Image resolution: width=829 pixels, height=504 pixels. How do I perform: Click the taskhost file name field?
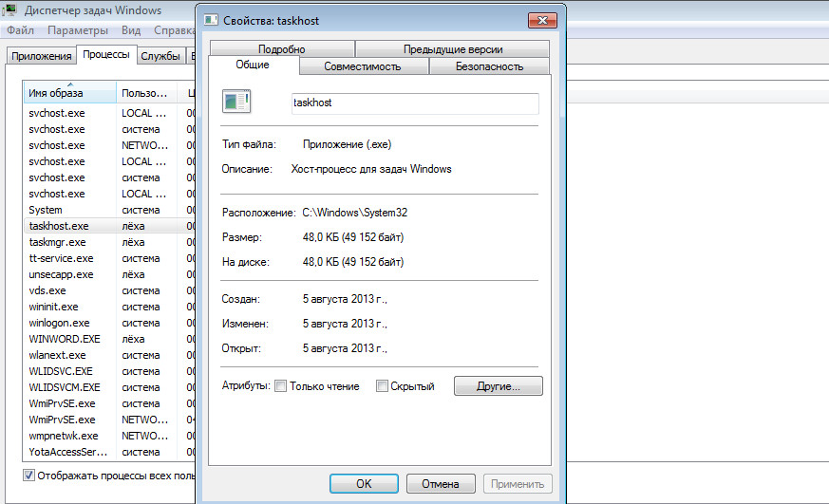tap(415, 103)
